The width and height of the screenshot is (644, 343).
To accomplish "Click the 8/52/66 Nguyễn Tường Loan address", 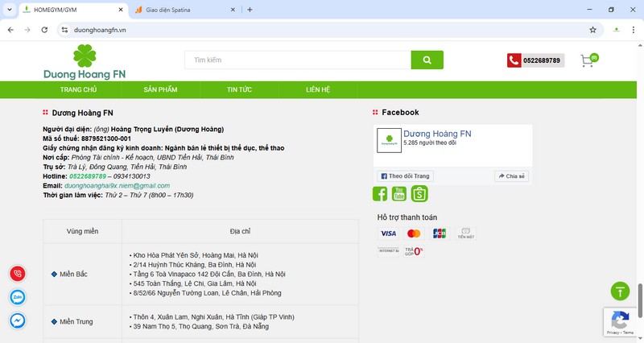I will coord(207,293).
